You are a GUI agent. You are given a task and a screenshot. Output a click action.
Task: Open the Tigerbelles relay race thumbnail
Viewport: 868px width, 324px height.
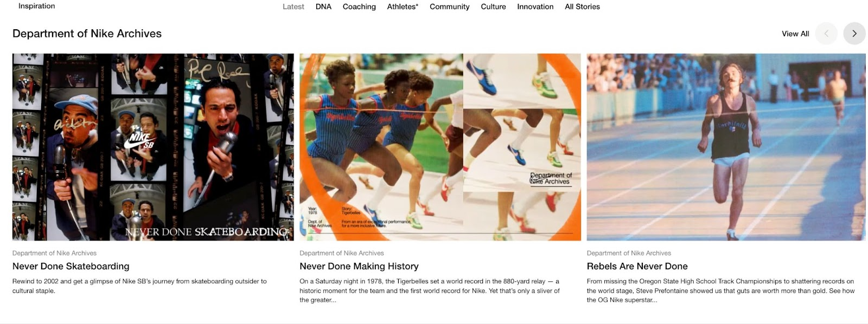coord(440,147)
